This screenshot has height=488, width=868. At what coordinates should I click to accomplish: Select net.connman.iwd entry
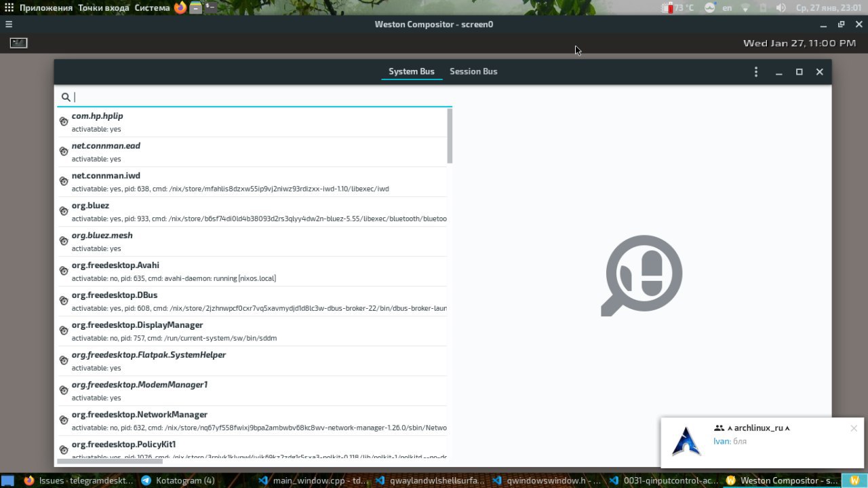251,182
